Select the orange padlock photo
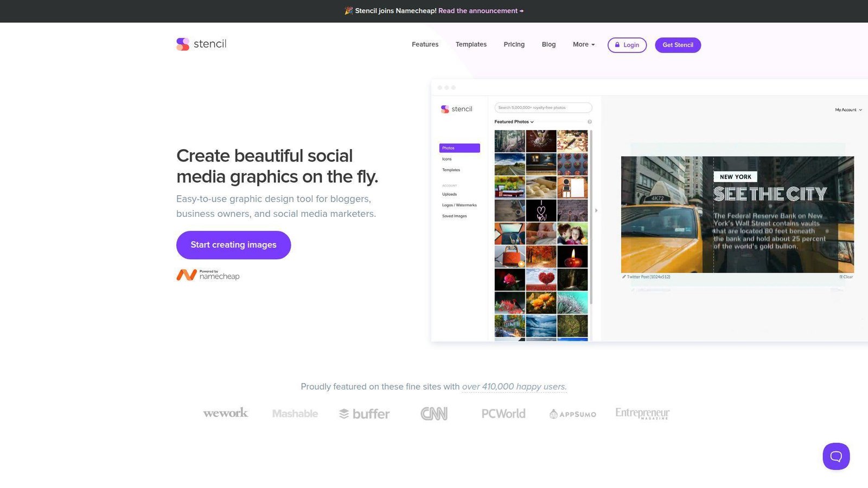Image resolution: width=868 pixels, height=488 pixels. click(x=509, y=256)
